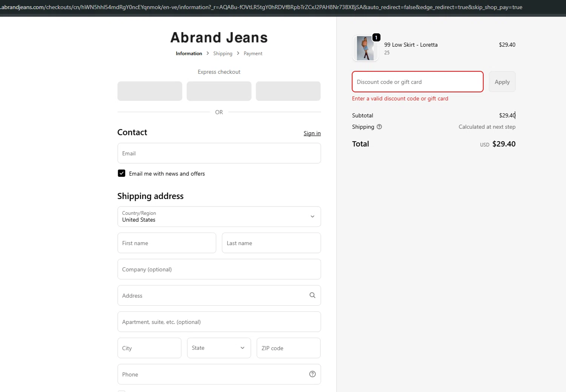The height and width of the screenshot is (392, 566).
Task: Click the Subtotal amount $29.40
Action: 507,115
